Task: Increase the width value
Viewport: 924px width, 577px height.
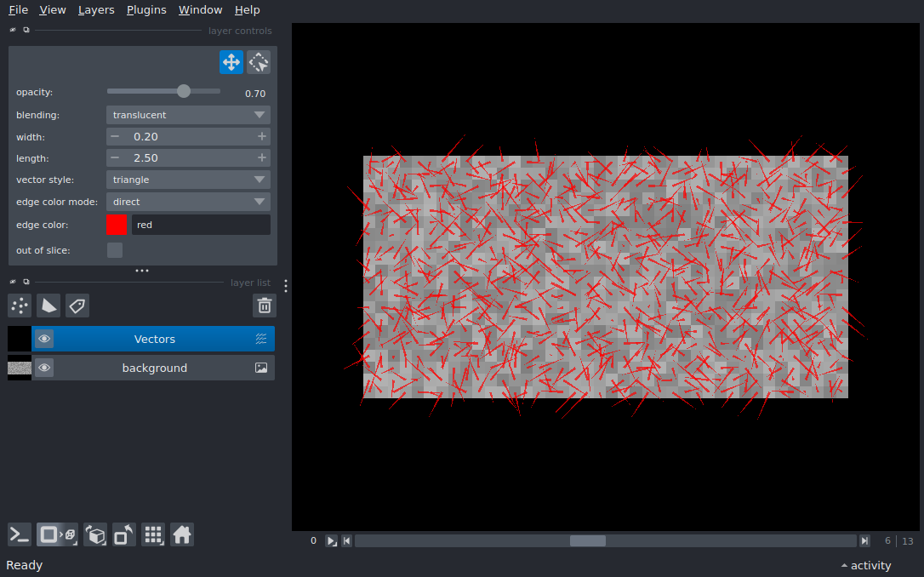Action: coord(262,137)
